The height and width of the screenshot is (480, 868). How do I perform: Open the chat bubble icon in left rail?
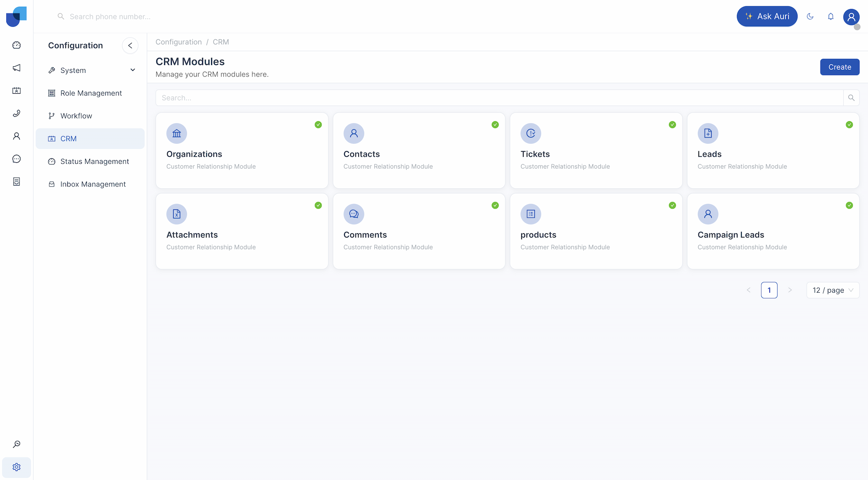click(17, 159)
